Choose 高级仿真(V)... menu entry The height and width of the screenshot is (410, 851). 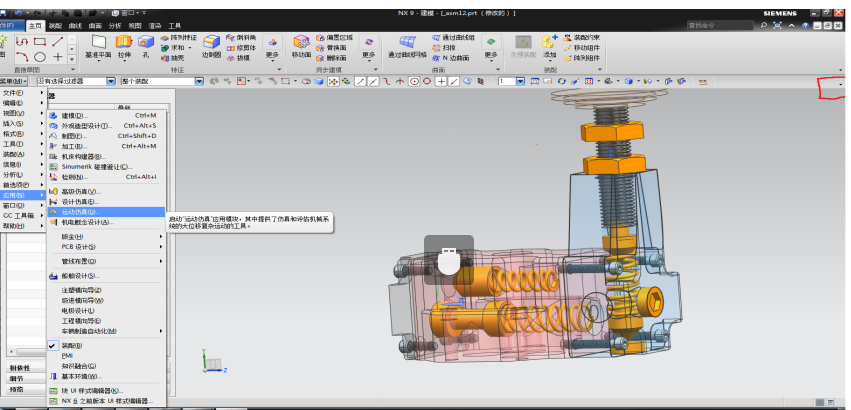click(x=106, y=191)
